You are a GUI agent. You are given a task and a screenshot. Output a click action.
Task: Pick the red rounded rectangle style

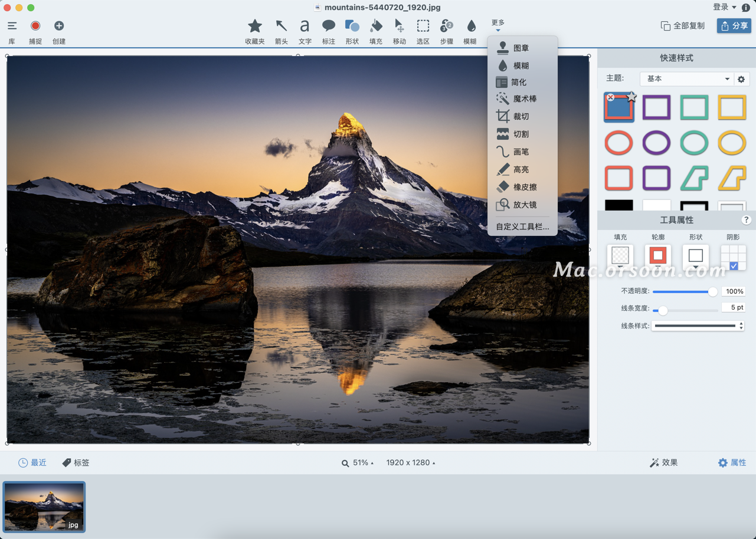[x=618, y=178]
